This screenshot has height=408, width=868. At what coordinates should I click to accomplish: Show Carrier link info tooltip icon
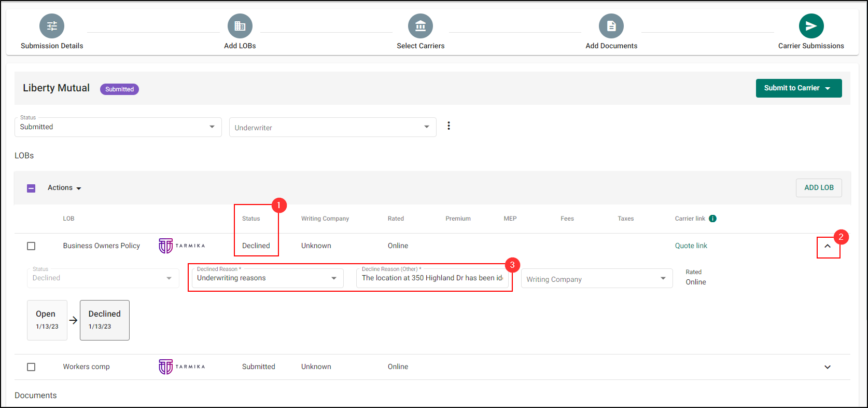coord(712,219)
